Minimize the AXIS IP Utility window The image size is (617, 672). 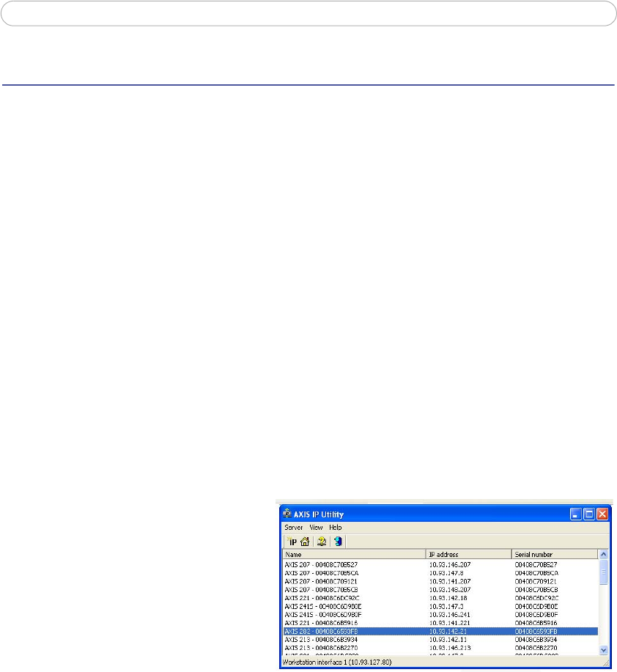[577, 514]
